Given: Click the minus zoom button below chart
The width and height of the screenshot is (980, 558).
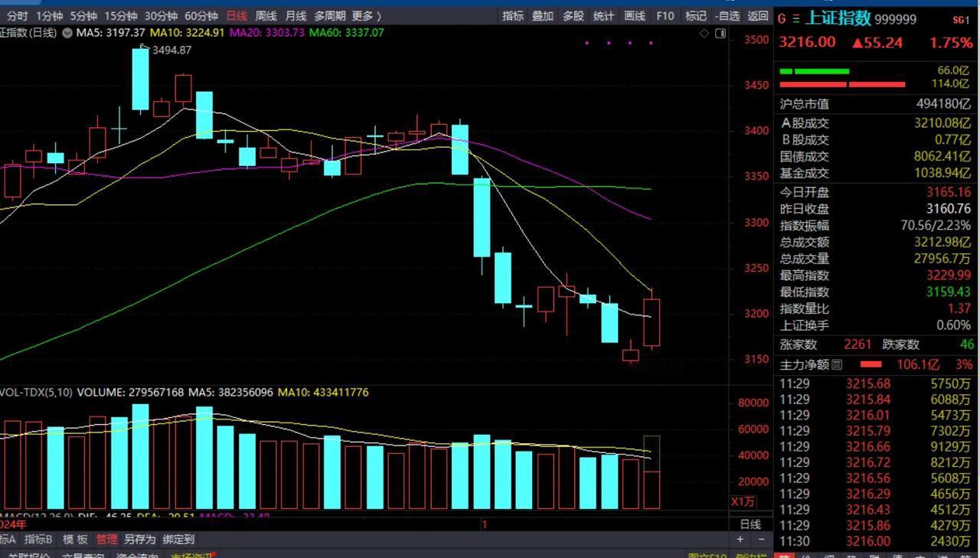Looking at the screenshot, I should click(x=760, y=539).
